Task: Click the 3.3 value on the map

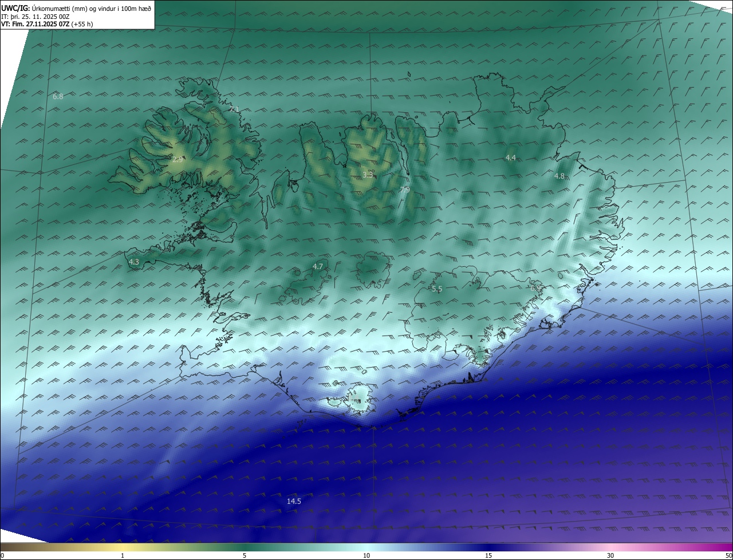Action: pyautogui.click(x=368, y=175)
